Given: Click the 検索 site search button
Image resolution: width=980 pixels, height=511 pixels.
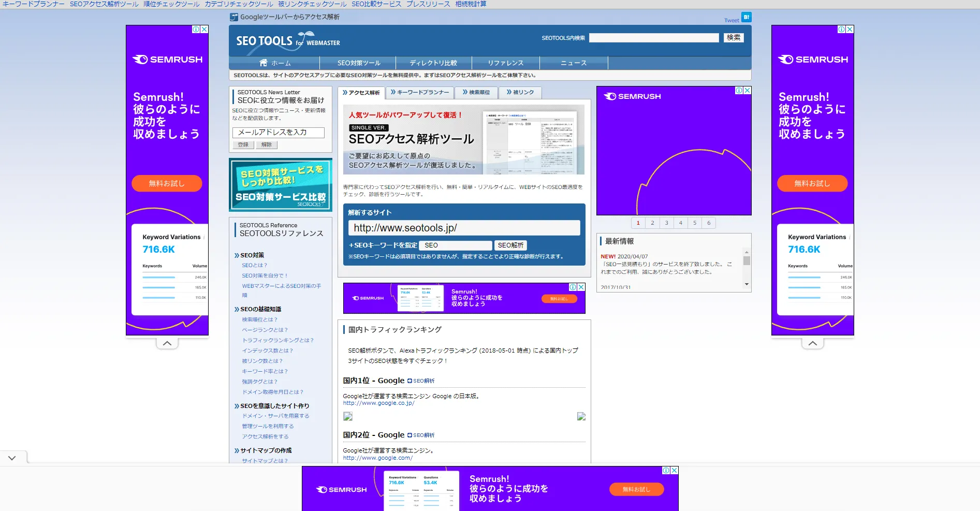Looking at the screenshot, I should coord(734,38).
